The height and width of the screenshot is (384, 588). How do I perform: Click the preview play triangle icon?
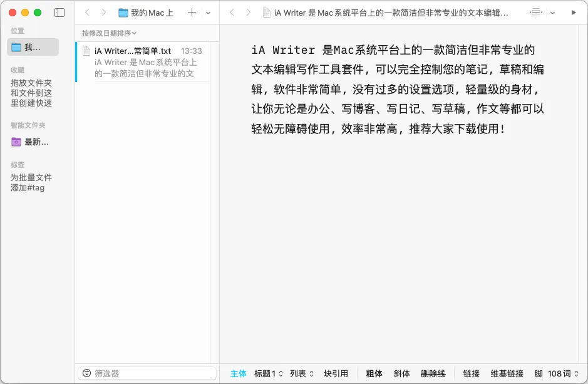(574, 13)
